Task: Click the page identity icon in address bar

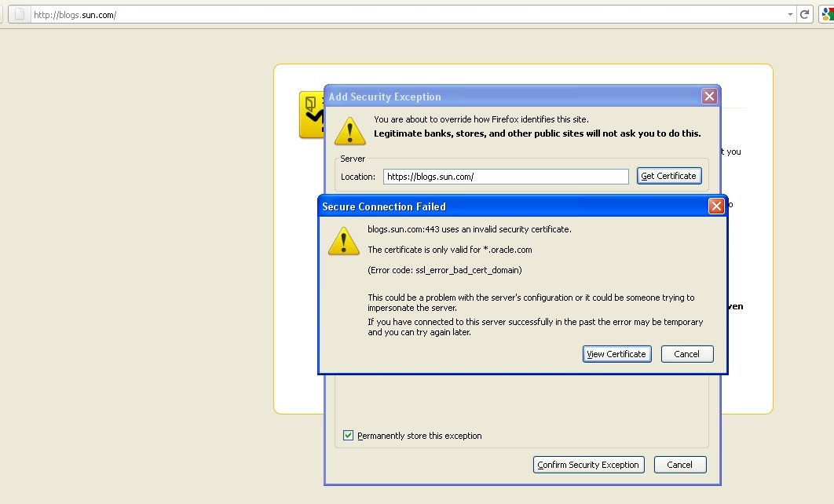Action: click(19, 14)
